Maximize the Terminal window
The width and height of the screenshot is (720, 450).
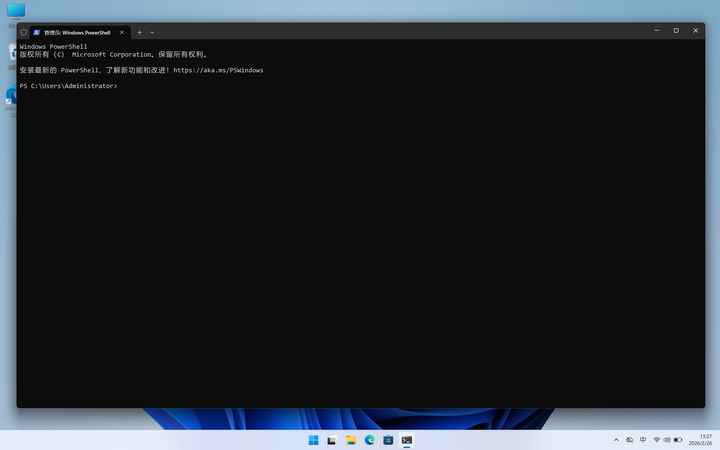coord(676,30)
